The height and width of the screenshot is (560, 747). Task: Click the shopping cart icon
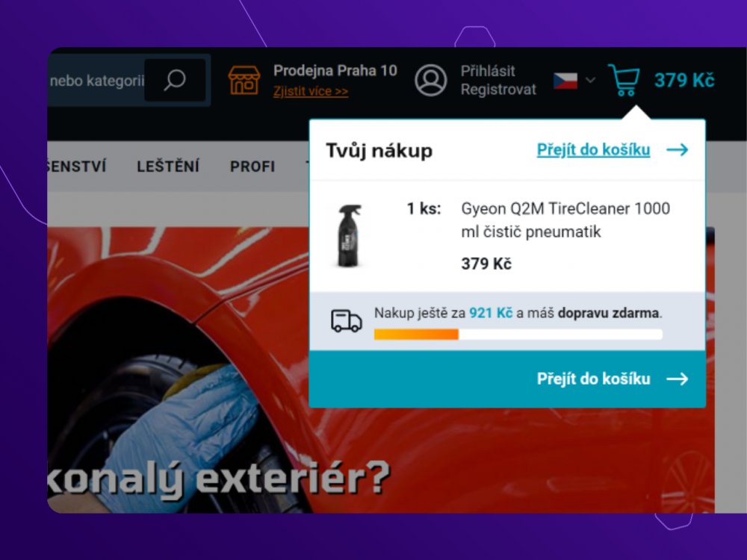click(624, 81)
